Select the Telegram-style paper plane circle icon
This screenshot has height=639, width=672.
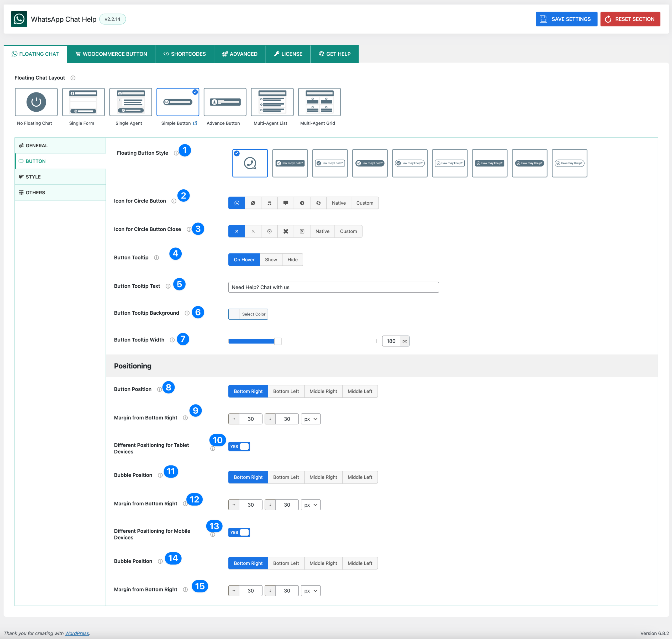(x=302, y=203)
